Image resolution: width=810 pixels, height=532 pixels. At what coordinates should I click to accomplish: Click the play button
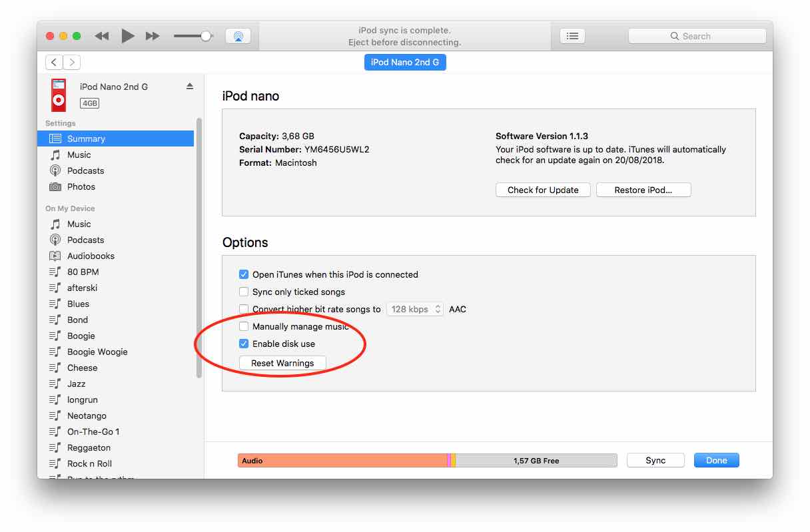coord(128,36)
